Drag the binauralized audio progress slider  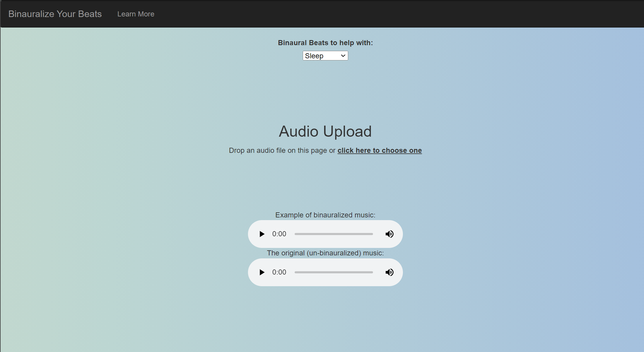point(334,234)
